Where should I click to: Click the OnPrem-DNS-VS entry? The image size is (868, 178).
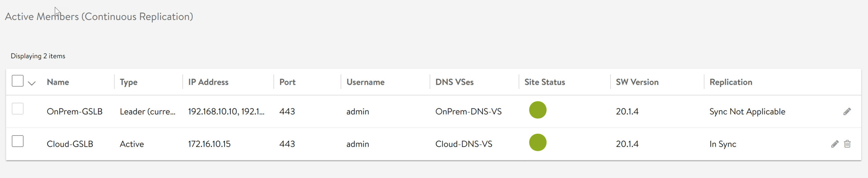click(x=468, y=112)
